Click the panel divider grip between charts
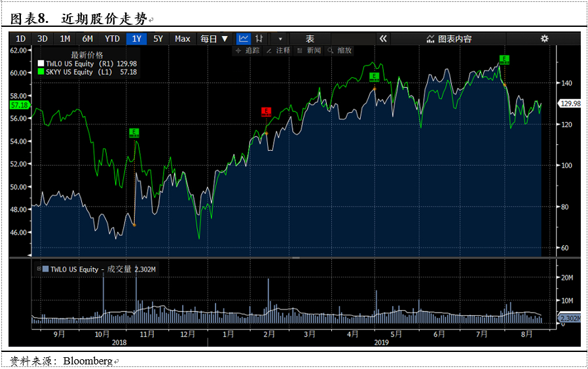The height and width of the screenshot is (369, 588). (x=296, y=258)
